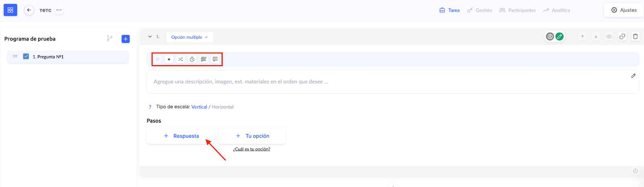The height and width of the screenshot is (187, 644).
Task: Click the Ajustes settings button
Action: tap(624, 10)
